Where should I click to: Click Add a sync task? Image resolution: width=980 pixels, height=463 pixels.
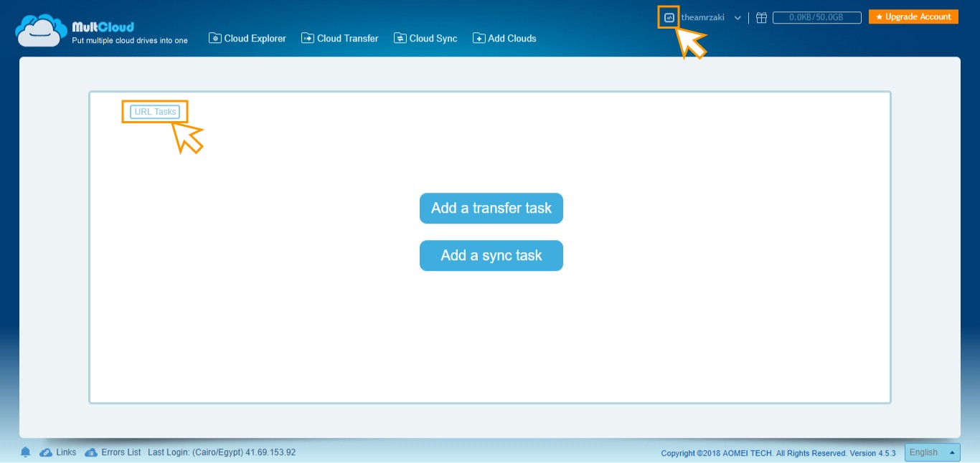click(491, 256)
